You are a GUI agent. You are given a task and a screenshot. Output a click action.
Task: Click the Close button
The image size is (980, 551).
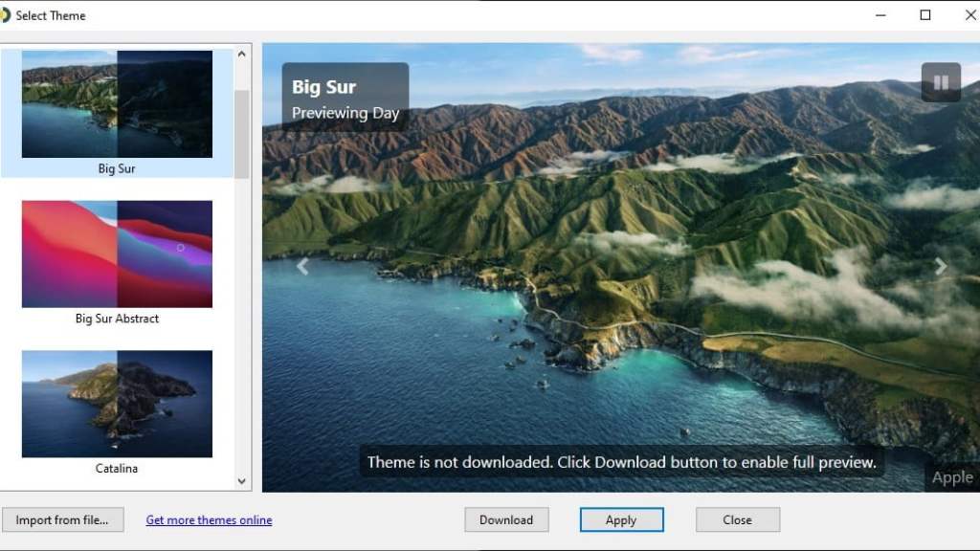(738, 519)
